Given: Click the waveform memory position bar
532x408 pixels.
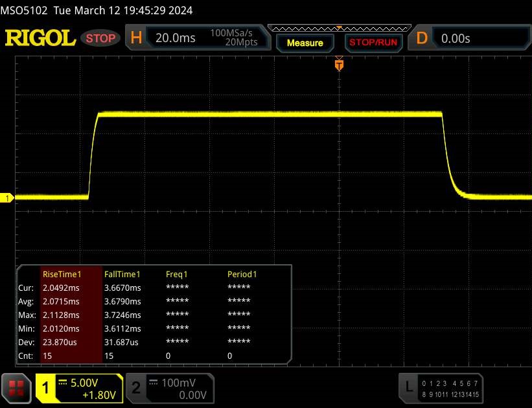Looking at the screenshot, I should (340, 28).
